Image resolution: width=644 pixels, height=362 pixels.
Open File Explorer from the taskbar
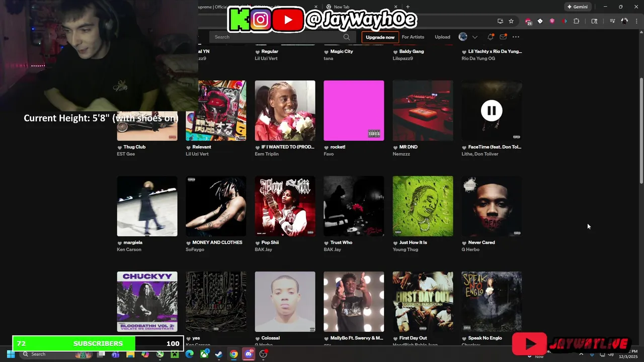pyautogui.click(x=130, y=354)
